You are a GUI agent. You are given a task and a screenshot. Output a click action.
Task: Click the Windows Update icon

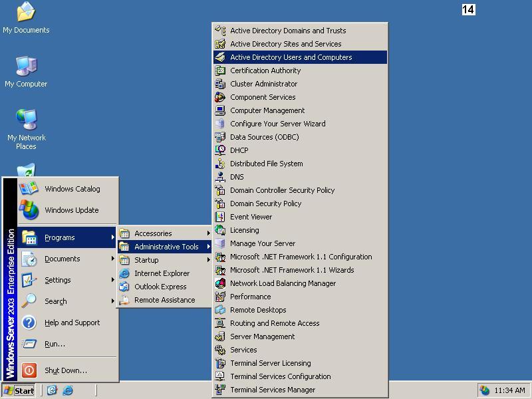[29, 210]
